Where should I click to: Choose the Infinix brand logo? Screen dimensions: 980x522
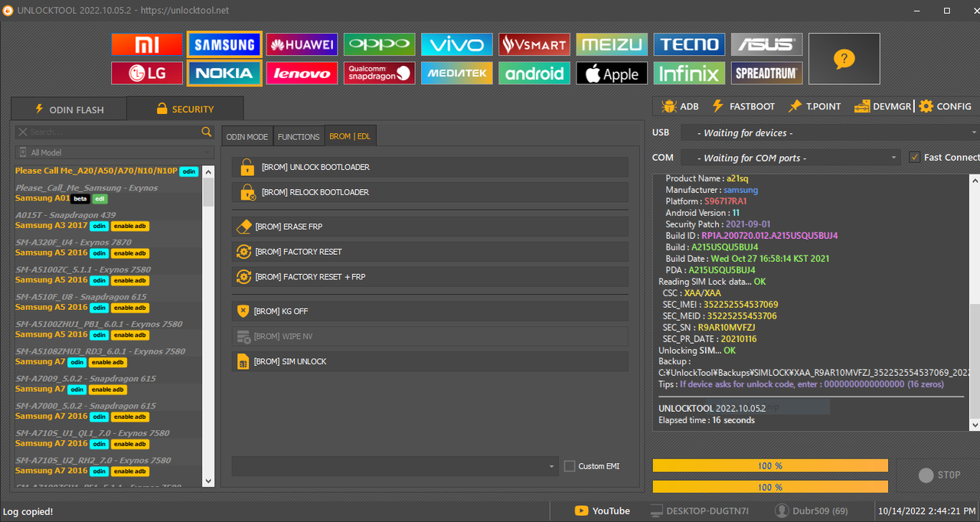pos(689,73)
